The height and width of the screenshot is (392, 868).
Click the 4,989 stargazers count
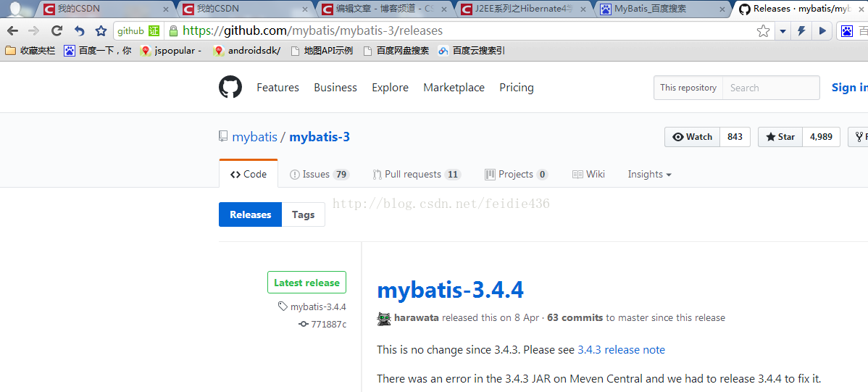pos(821,137)
